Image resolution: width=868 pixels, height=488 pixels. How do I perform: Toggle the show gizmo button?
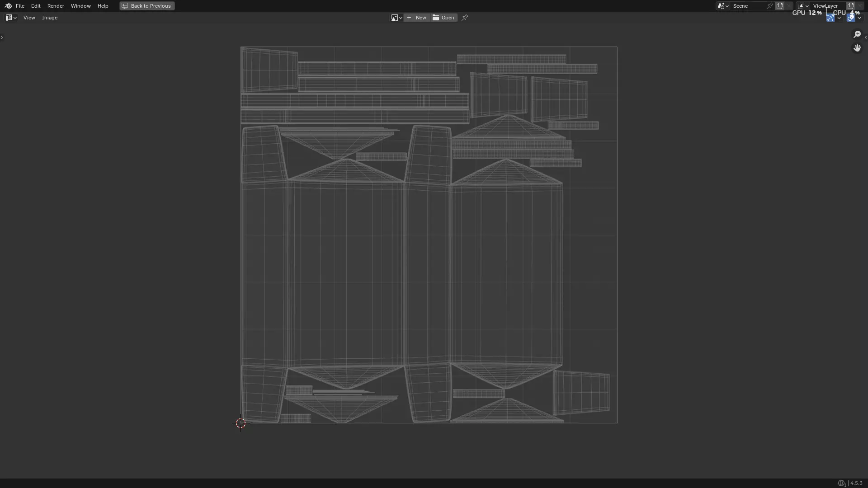click(x=830, y=18)
